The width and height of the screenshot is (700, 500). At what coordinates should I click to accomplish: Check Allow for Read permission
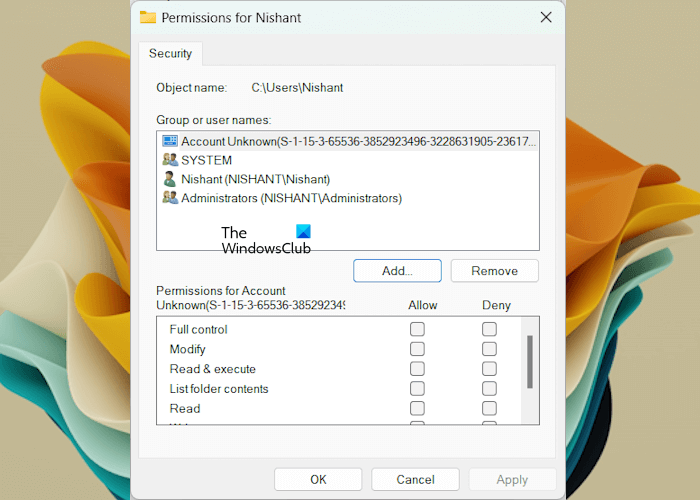[417, 408]
